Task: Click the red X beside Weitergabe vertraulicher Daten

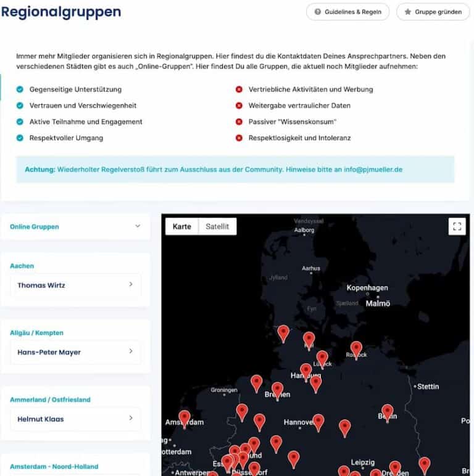Action: tap(239, 105)
